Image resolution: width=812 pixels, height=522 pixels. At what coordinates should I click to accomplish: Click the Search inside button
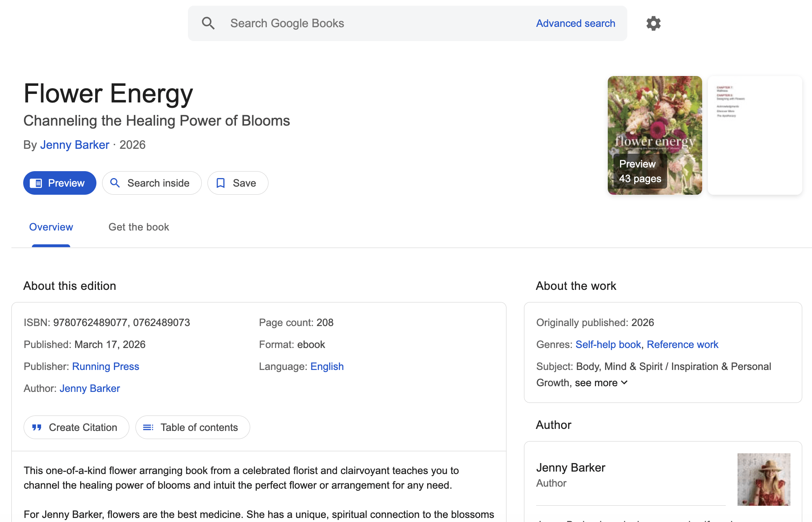pyautogui.click(x=152, y=183)
